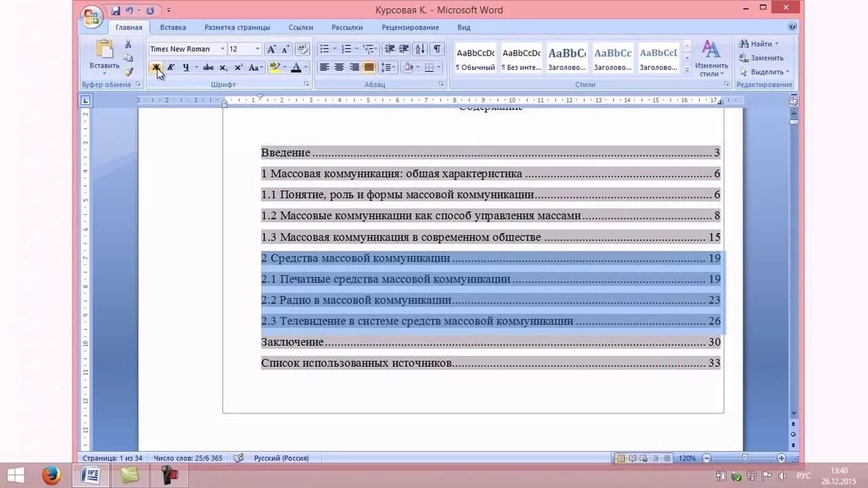Image resolution: width=868 pixels, height=488 pixels.
Task: Open the Рассылки tab
Action: pos(347,27)
